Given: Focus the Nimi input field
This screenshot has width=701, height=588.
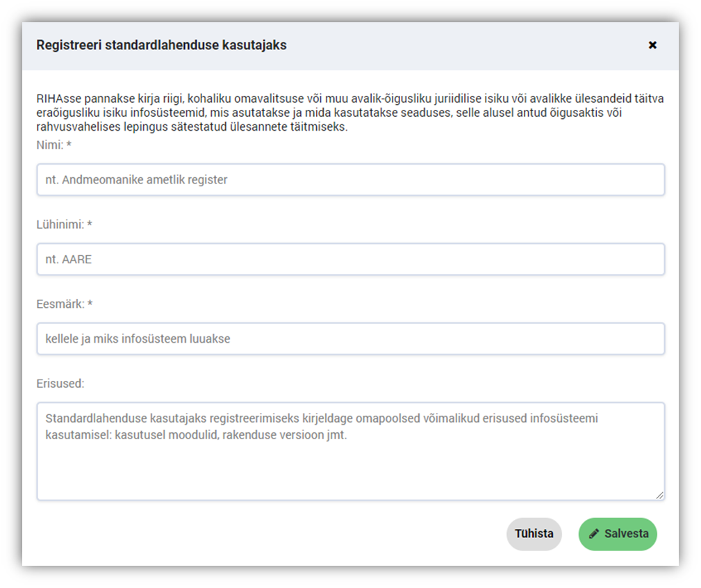Looking at the screenshot, I should click(x=350, y=179).
